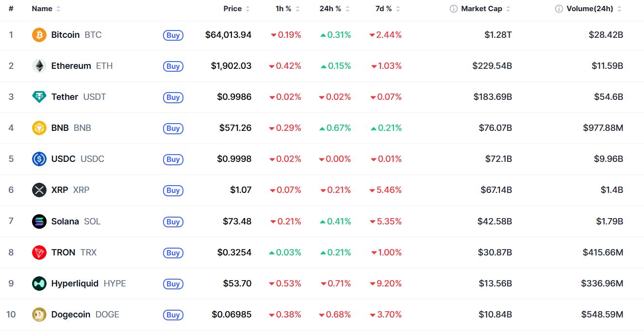Click the TRON logo icon
Image resolution: width=644 pixels, height=332 pixels.
pyautogui.click(x=39, y=253)
